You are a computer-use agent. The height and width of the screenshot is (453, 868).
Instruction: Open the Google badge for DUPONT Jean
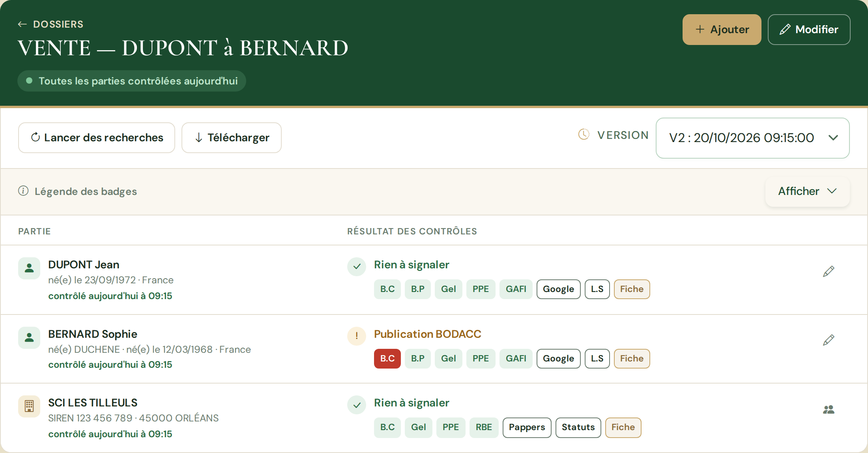pyautogui.click(x=558, y=289)
